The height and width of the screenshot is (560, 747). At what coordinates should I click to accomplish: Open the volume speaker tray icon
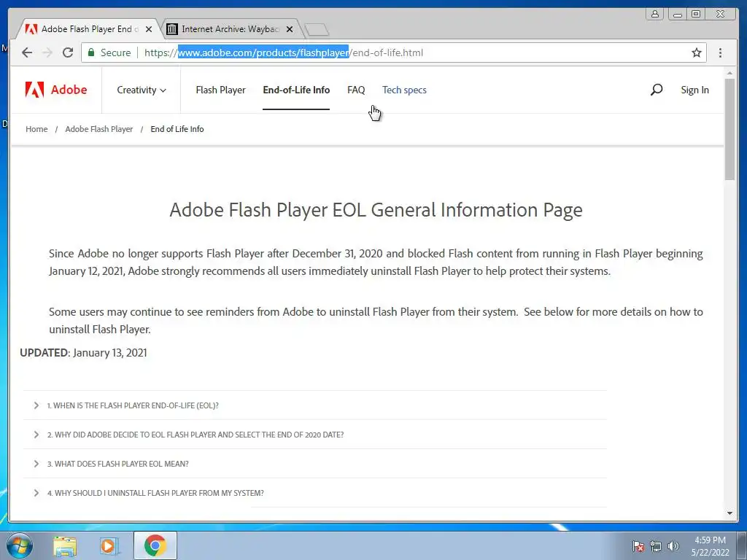pyautogui.click(x=673, y=546)
